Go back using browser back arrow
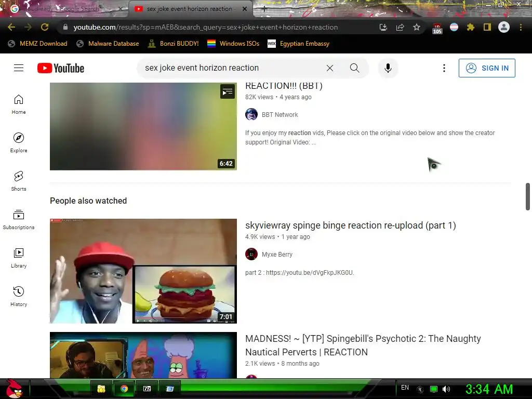Image resolution: width=532 pixels, height=399 pixels. pos(11,27)
